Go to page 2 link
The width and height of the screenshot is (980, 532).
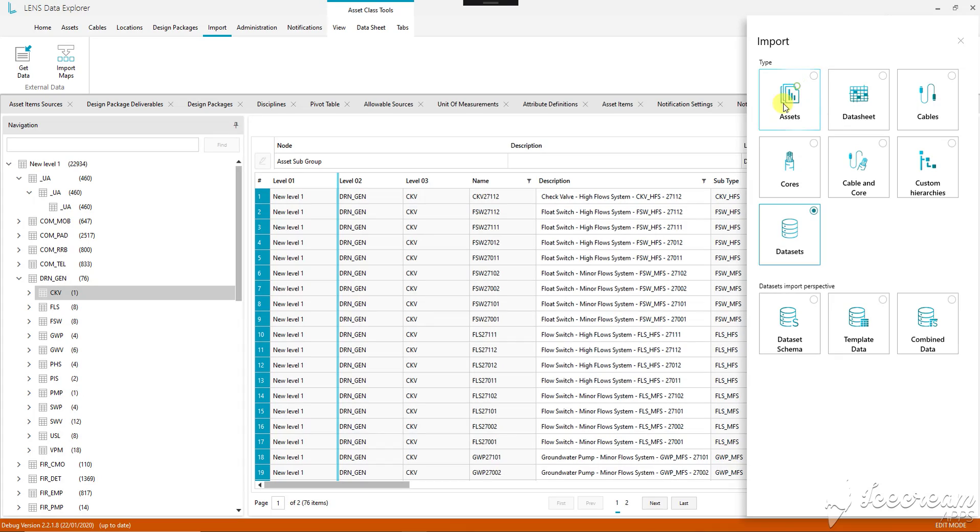click(x=627, y=503)
